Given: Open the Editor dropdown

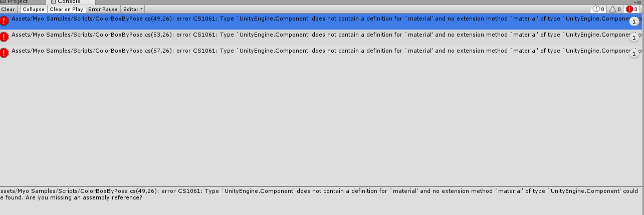Looking at the screenshot, I should click(x=133, y=9).
